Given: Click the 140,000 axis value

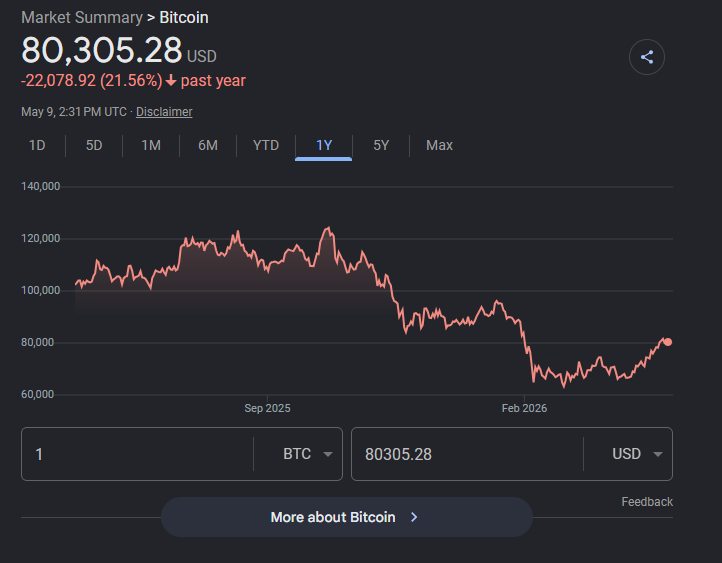Looking at the screenshot, I should pyautogui.click(x=41, y=186).
